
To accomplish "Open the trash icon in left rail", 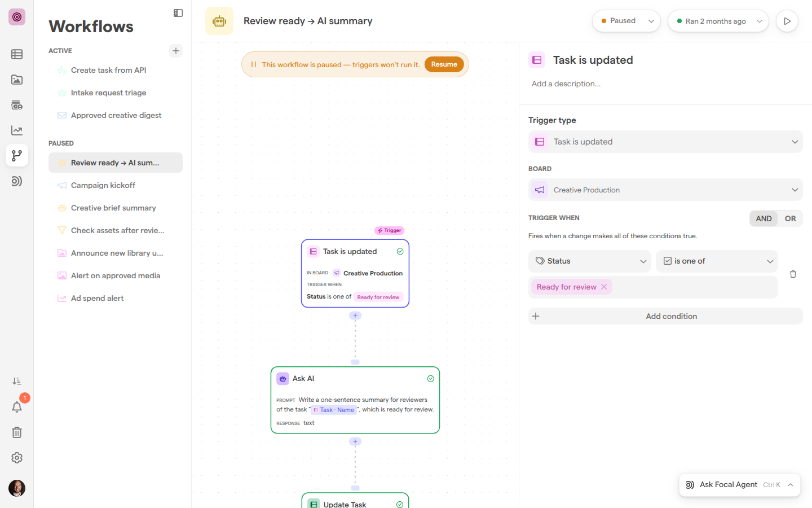I will (17, 432).
